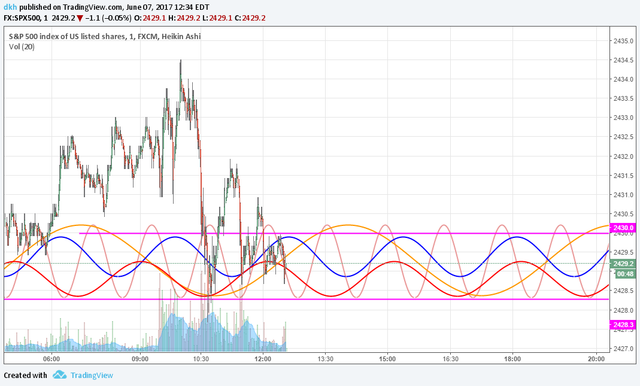The height and width of the screenshot is (386, 640).
Task: Click the 06:00 time axis label
Action: (51, 359)
